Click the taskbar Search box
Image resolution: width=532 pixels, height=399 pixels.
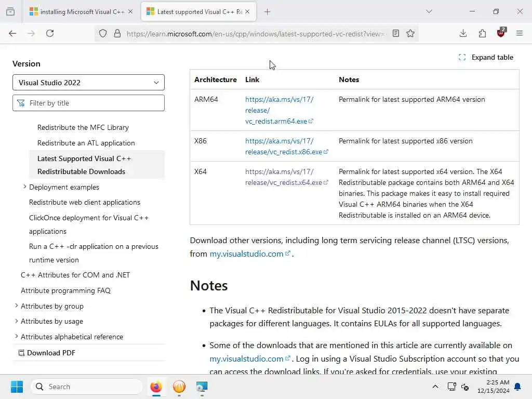[87, 387]
